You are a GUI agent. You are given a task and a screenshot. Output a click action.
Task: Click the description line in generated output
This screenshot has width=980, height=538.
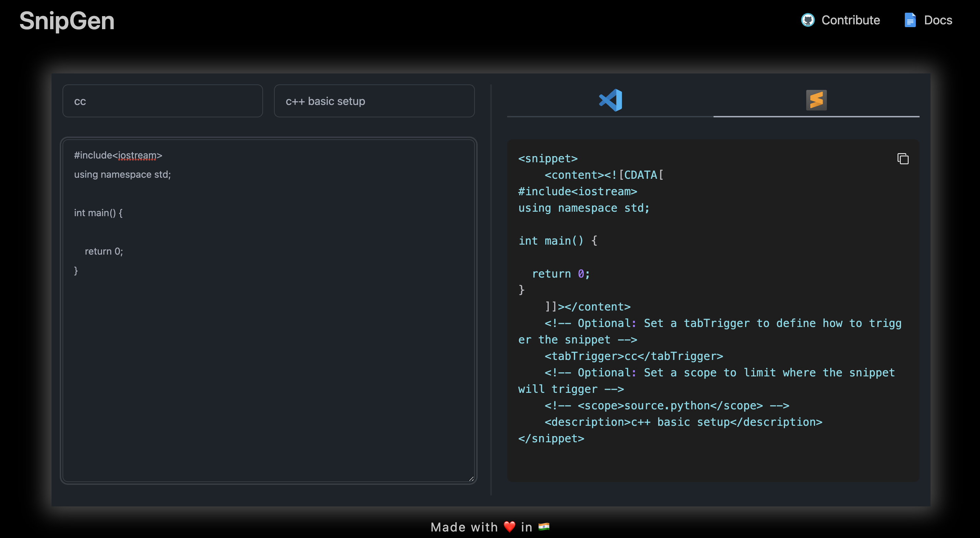click(x=683, y=422)
